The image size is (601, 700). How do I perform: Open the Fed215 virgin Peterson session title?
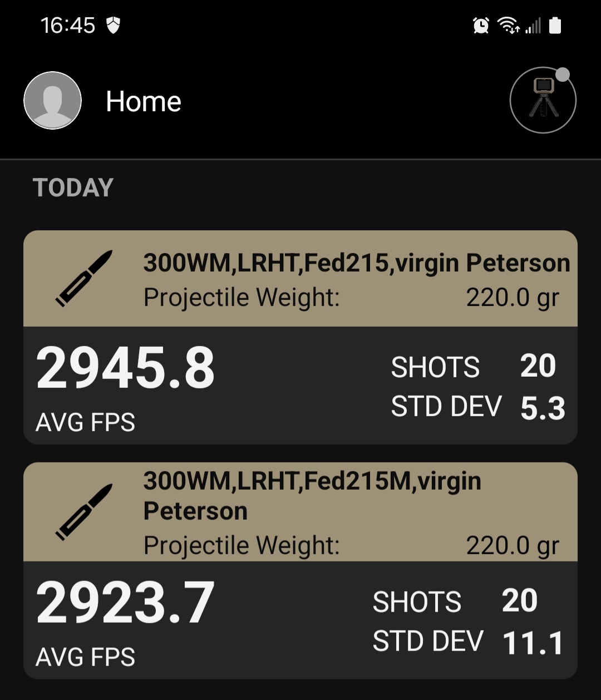coord(357,263)
